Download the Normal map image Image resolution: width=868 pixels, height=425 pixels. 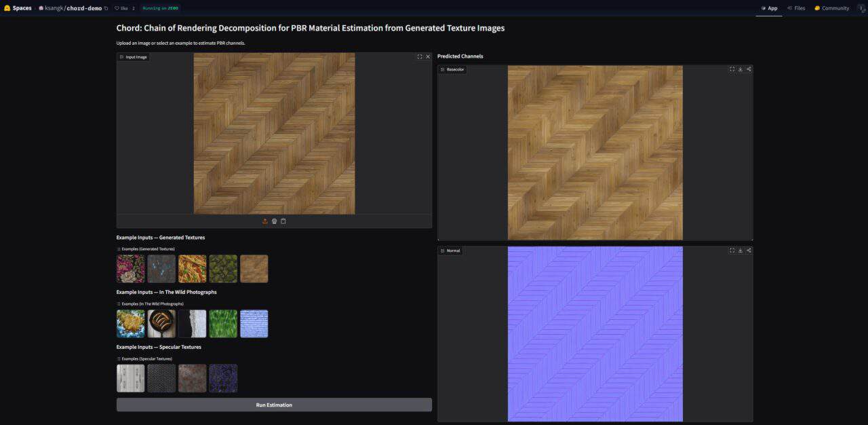tap(741, 251)
